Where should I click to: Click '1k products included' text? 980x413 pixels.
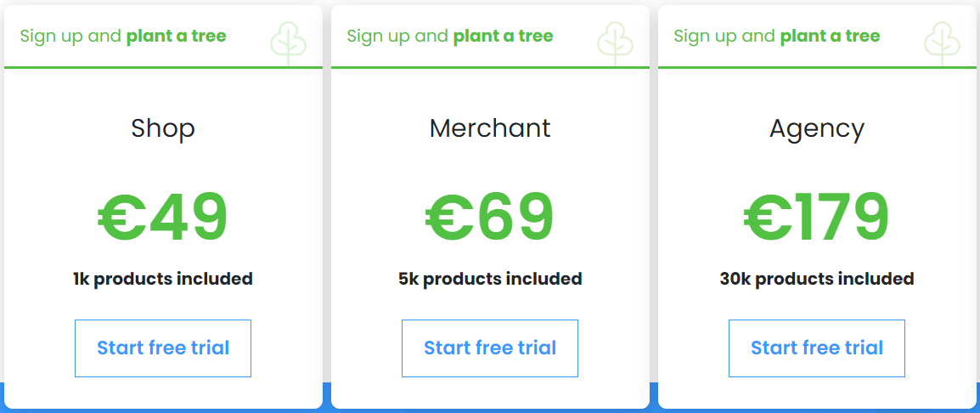(163, 279)
